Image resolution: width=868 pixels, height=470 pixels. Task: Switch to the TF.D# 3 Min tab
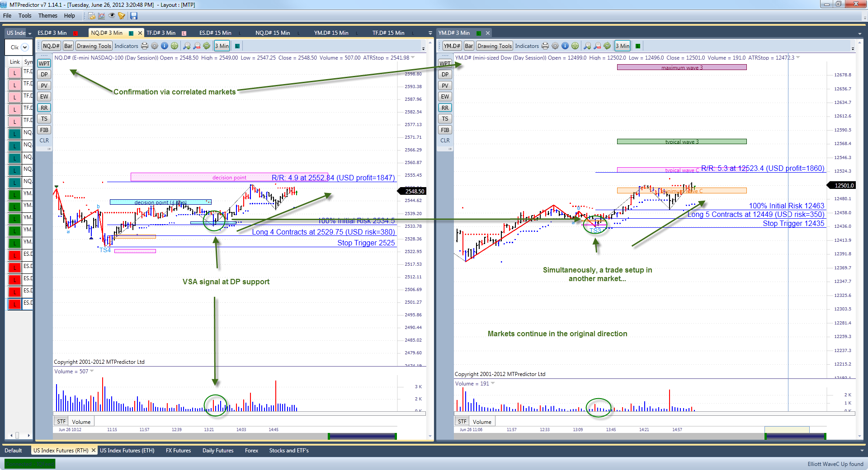(161, 33)
